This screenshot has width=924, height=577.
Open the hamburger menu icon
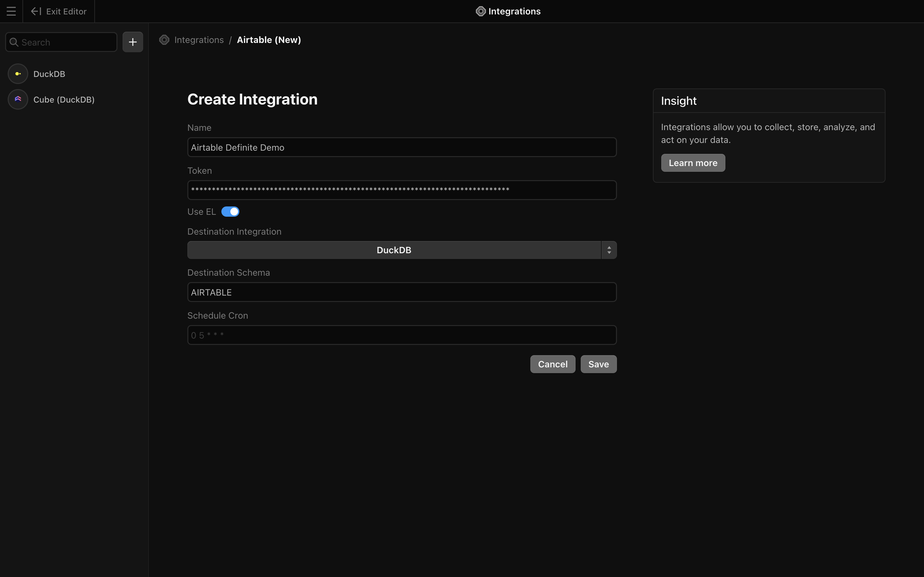(11, 12)
